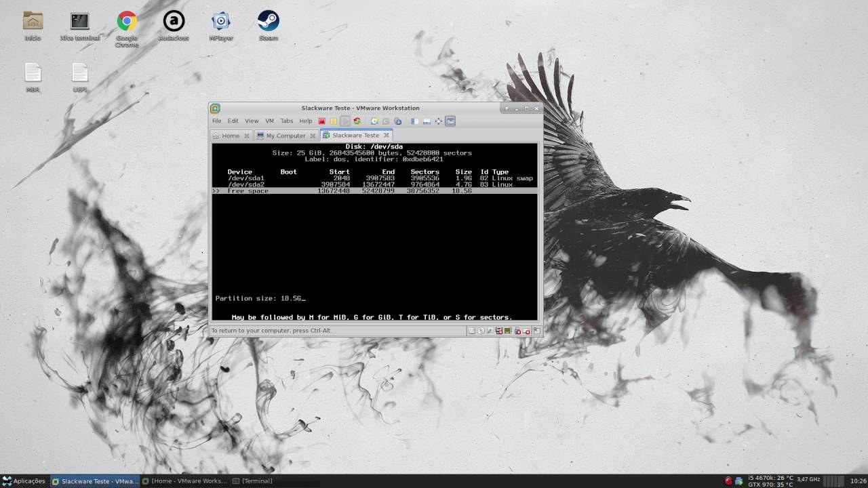This screenshot has width=868, height=488.
Task: Open the Aplicações menu in taskbar
Action: pos(24,481)
